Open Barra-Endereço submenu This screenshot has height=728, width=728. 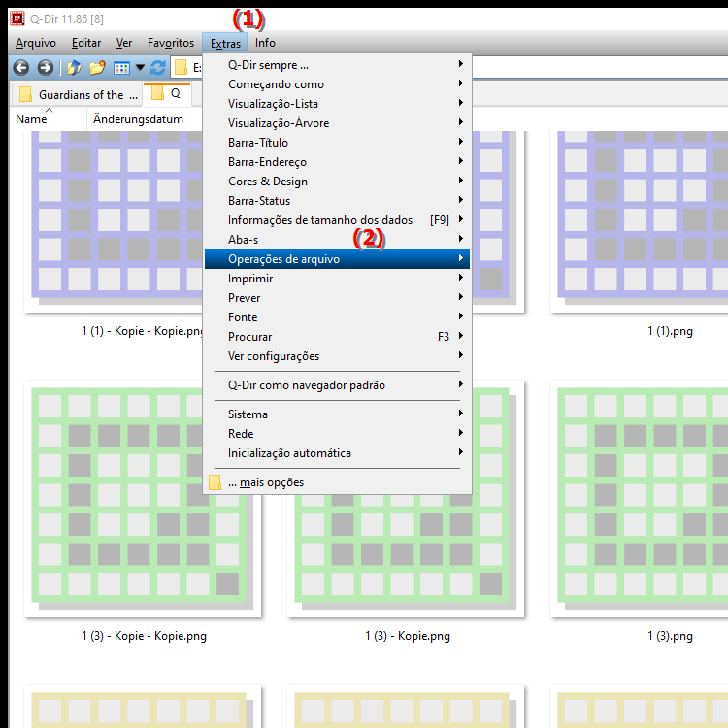337,162
